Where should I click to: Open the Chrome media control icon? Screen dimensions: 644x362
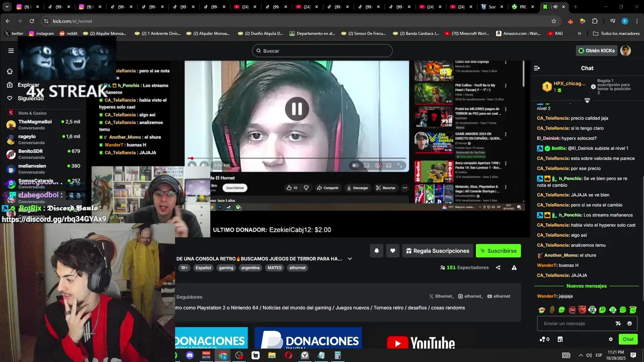coord(613,21)
